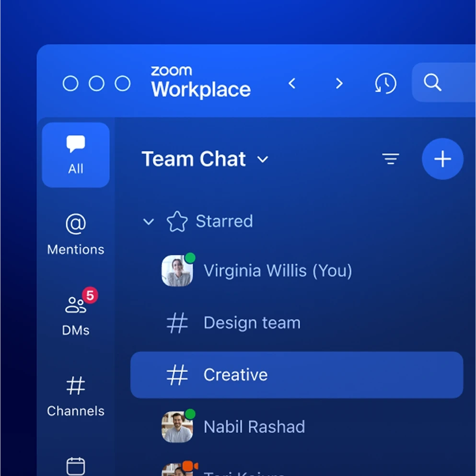The height and width of the screenshot is (476, 476).
Task: Open the Calendar icon in sidebar
Action: (75, 465)
